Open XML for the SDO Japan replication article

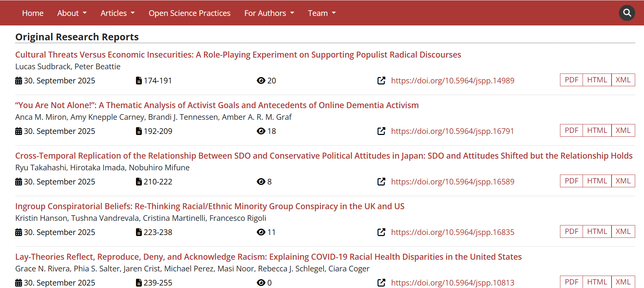pos(623,181)
